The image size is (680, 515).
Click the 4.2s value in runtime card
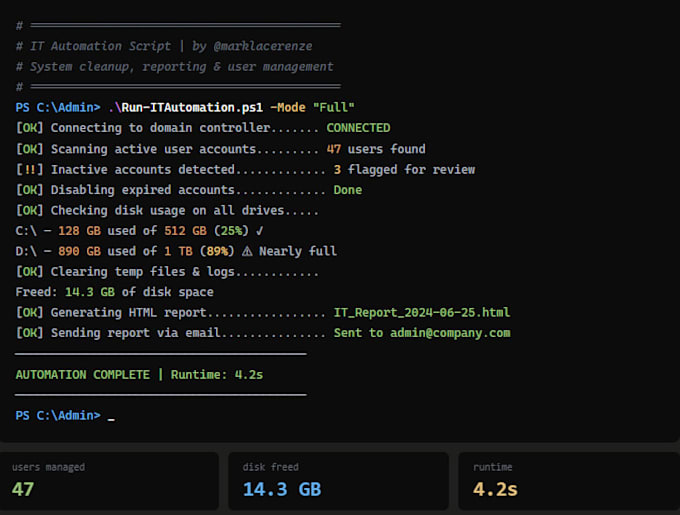tap(495, 489)
